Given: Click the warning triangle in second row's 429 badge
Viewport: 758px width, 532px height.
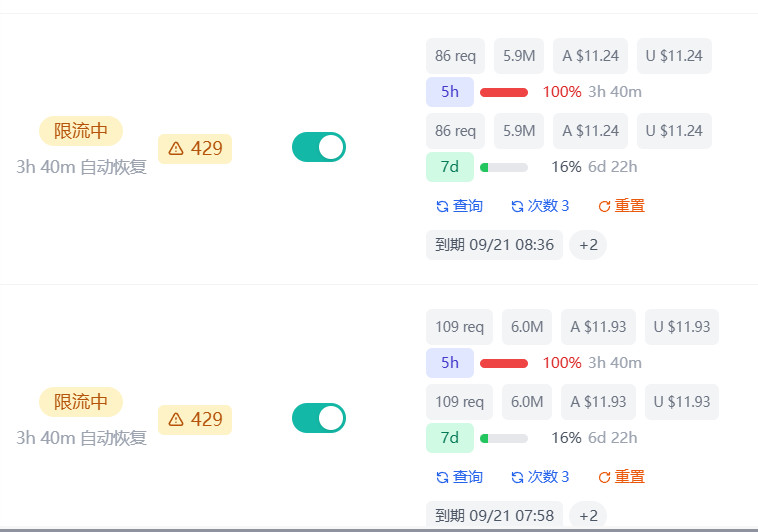Looking at the screenshot, I should pos(176,419).
